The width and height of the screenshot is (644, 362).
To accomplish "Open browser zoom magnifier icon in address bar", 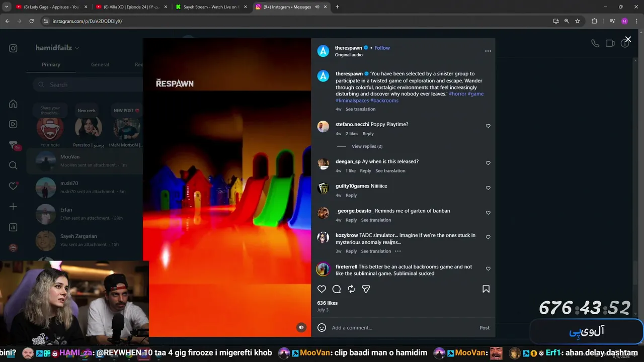I will tap(567, 21).
